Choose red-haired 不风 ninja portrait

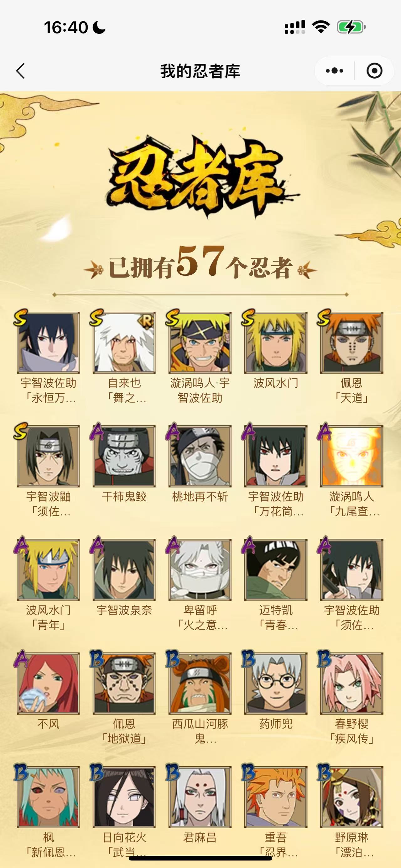49,683
